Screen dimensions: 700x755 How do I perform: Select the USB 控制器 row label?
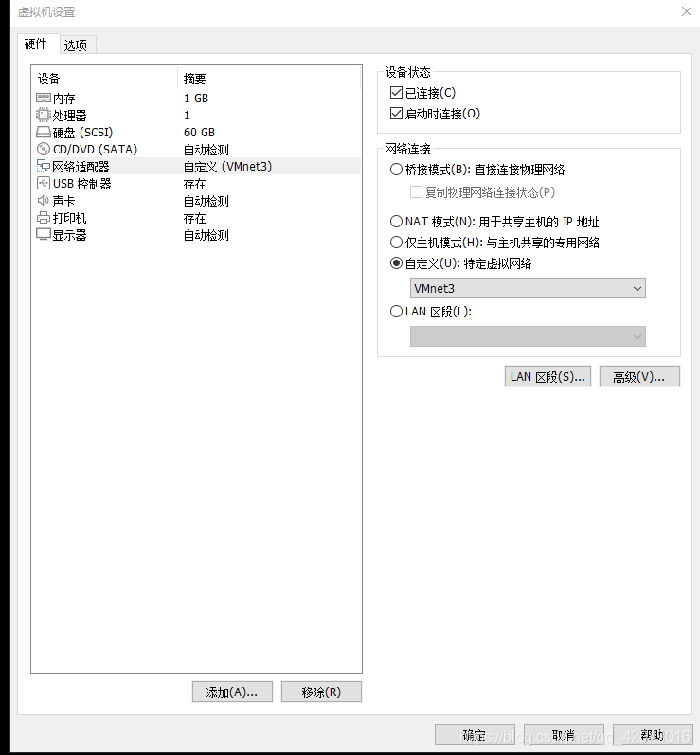pos(81,184)
